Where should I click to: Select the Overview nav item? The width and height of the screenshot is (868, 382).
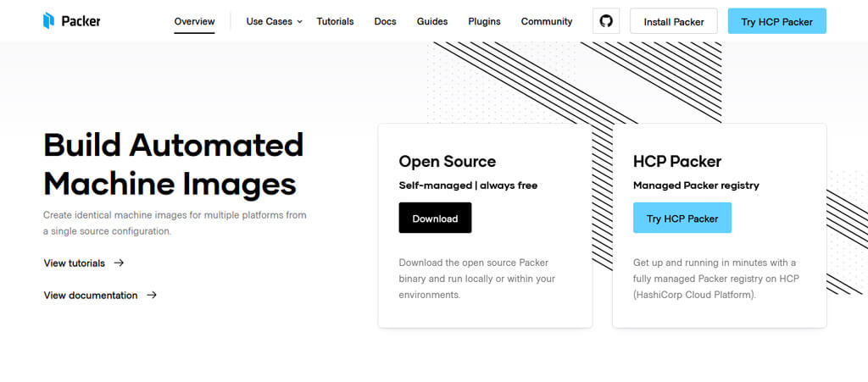[194, 21]
